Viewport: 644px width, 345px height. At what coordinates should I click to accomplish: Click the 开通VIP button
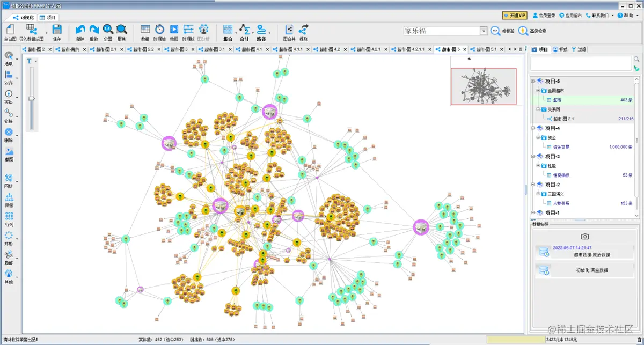tap(514, 16)
